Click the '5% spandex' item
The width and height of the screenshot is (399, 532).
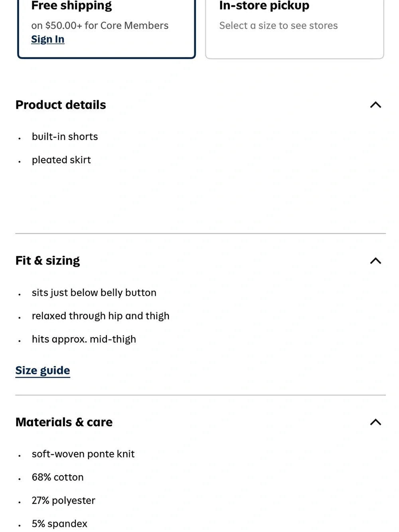point(59,524)
